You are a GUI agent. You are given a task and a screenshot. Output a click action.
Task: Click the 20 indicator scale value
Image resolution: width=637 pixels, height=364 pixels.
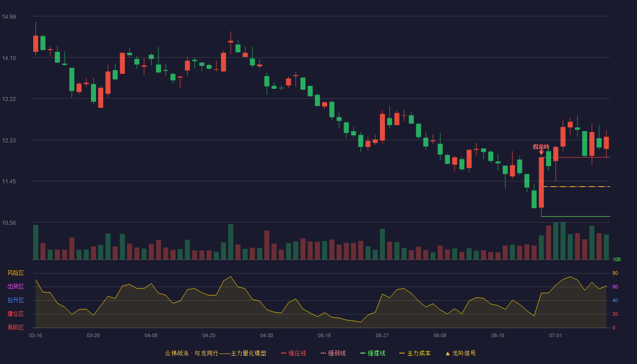[x=615, y=314]
